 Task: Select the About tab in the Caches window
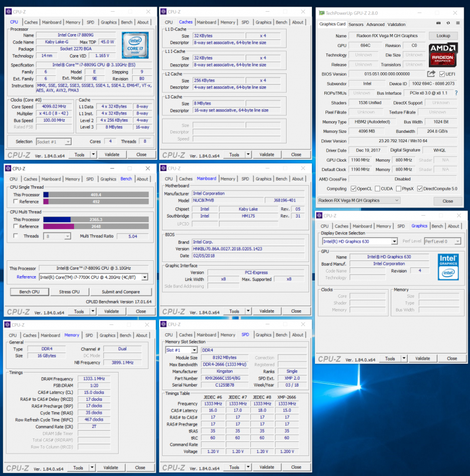(x=298, y=22)
